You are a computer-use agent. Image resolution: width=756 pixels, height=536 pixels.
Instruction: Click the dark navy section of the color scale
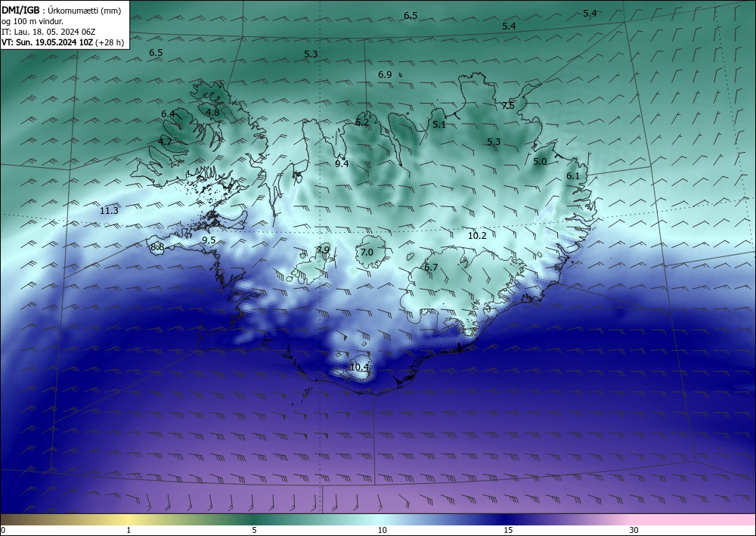507,519
